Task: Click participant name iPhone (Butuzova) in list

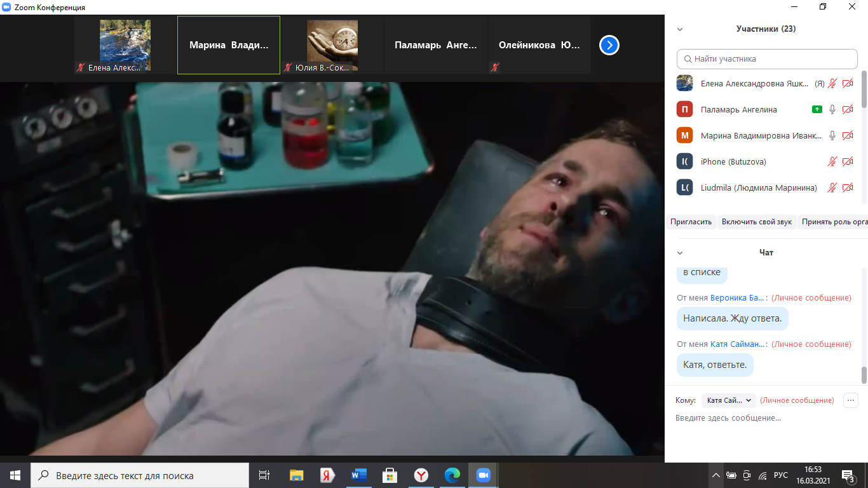Action: point(733,161)
